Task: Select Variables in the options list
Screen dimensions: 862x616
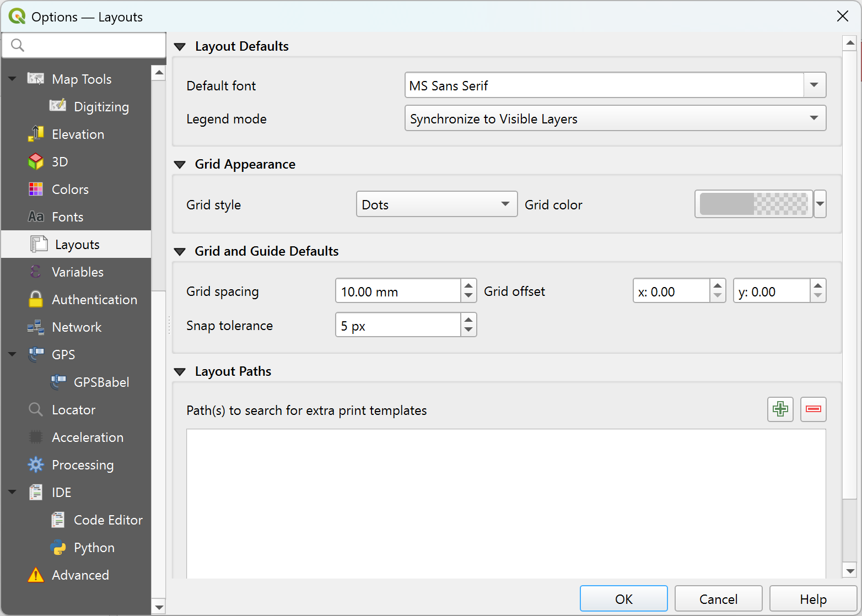Action: 77,272
